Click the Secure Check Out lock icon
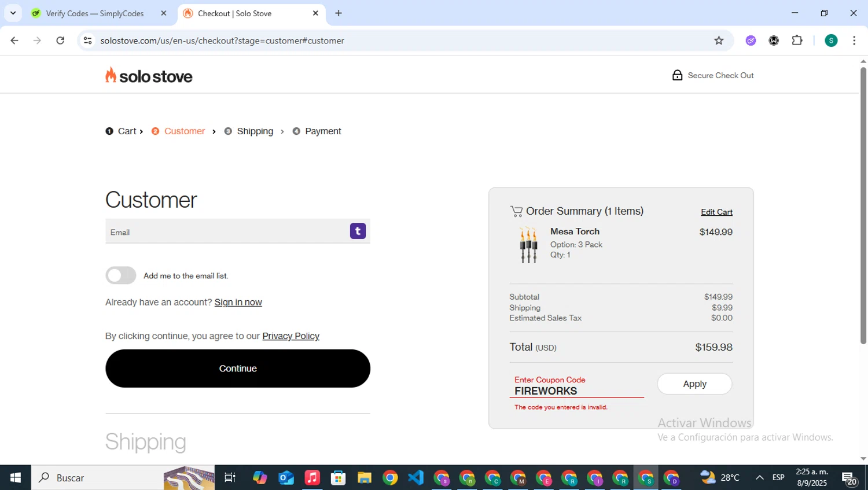Viewport: 868px width, 490px height. click(x=677, y=75)
